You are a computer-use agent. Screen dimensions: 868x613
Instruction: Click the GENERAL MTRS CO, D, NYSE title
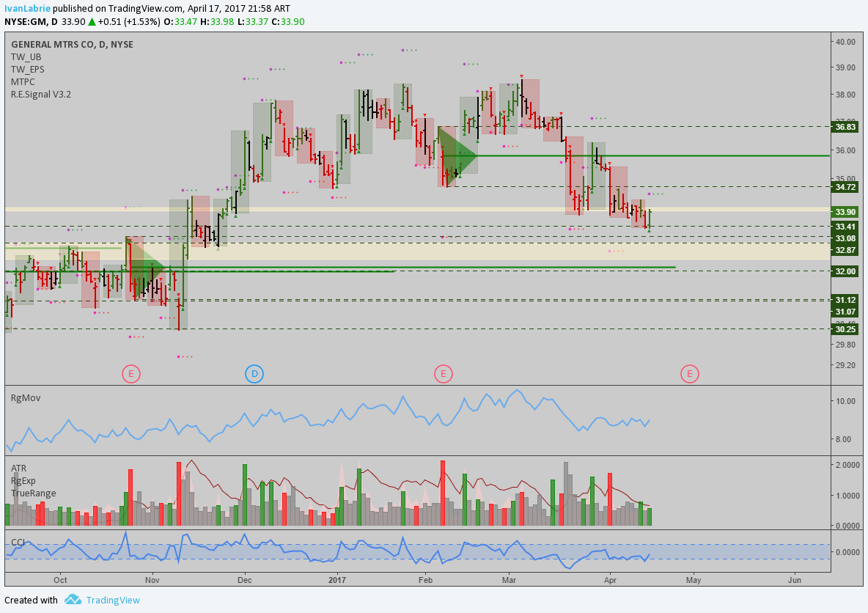pyautogui.click(x=72, y=44)
